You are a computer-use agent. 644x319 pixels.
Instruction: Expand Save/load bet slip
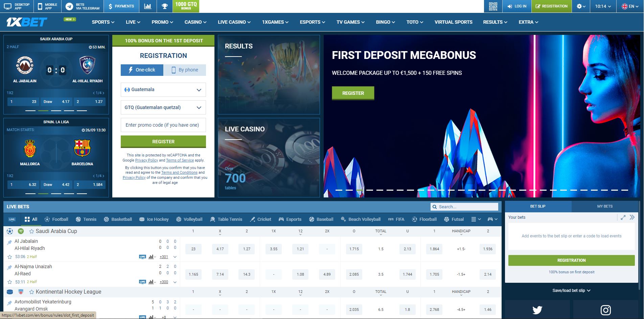(x=571, y=291)
